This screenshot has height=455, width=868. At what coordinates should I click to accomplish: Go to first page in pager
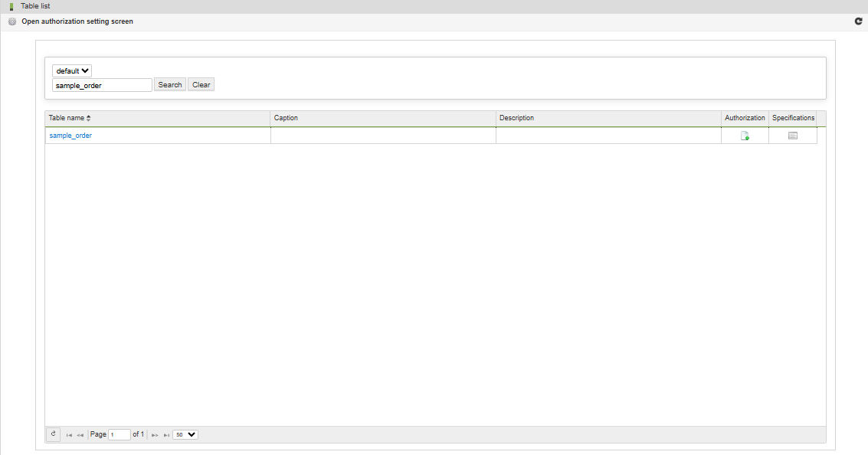(69, 435)
